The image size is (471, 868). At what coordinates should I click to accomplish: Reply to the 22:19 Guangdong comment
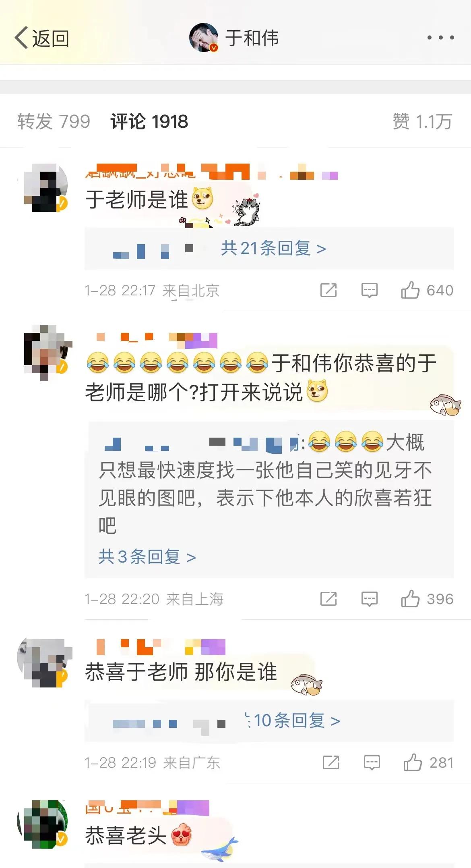click(372, 762)
